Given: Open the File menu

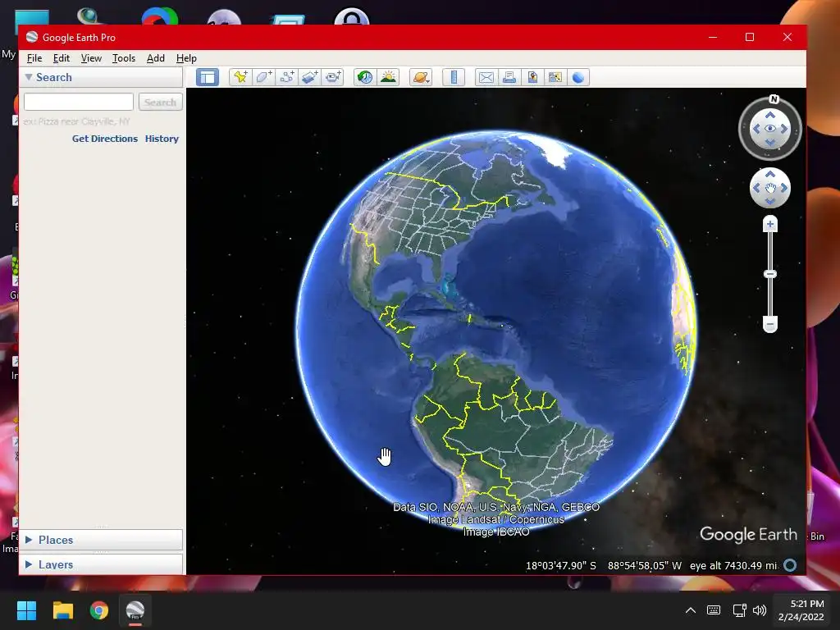Looking at the screenshot, I should click(34, 58).
